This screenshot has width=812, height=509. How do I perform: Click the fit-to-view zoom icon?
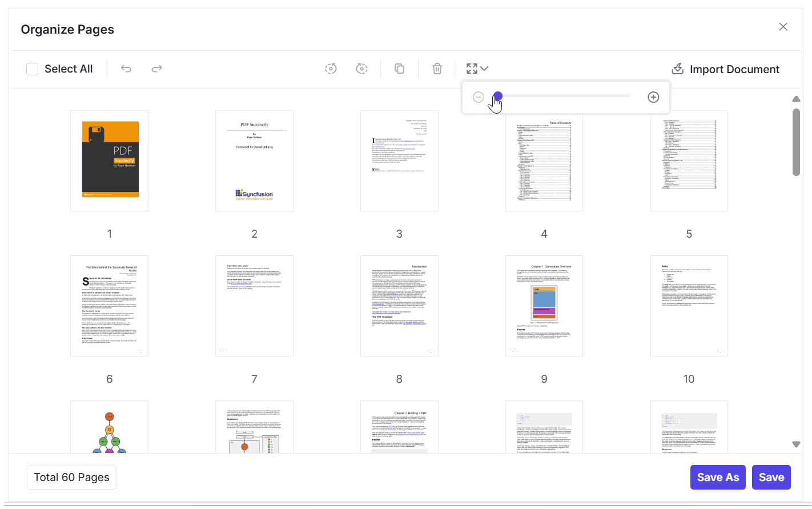tap(472, 68)
